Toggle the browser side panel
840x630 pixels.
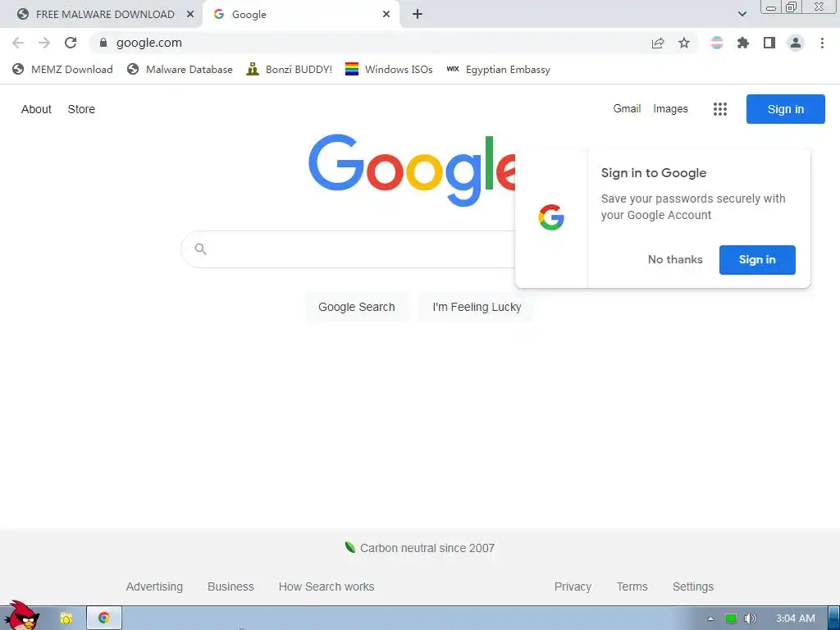tap(769, 43)
